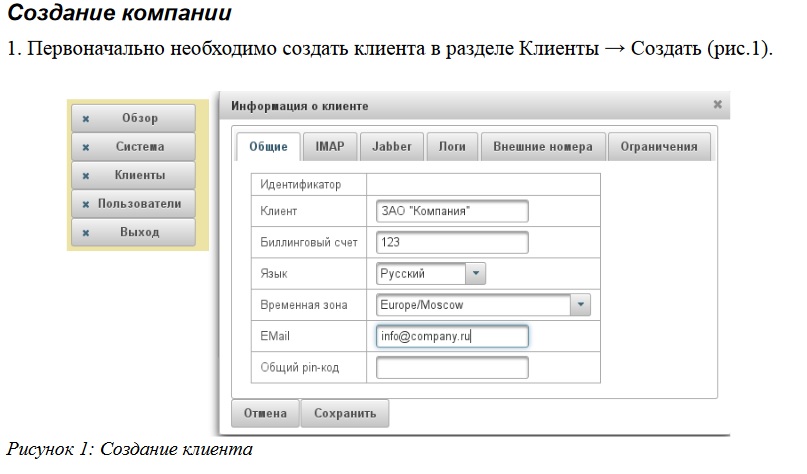The height and width of the screenshot is (474, 807).
Task: Focus the Клиент name input field
Action: (x=452, y=212)
